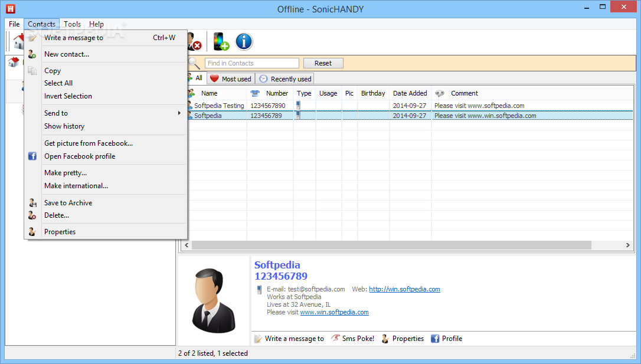Click the scroll right arrow of contact list
Image resolution: width=641 pixels, height=364 pixels.
tap(627, 245)
